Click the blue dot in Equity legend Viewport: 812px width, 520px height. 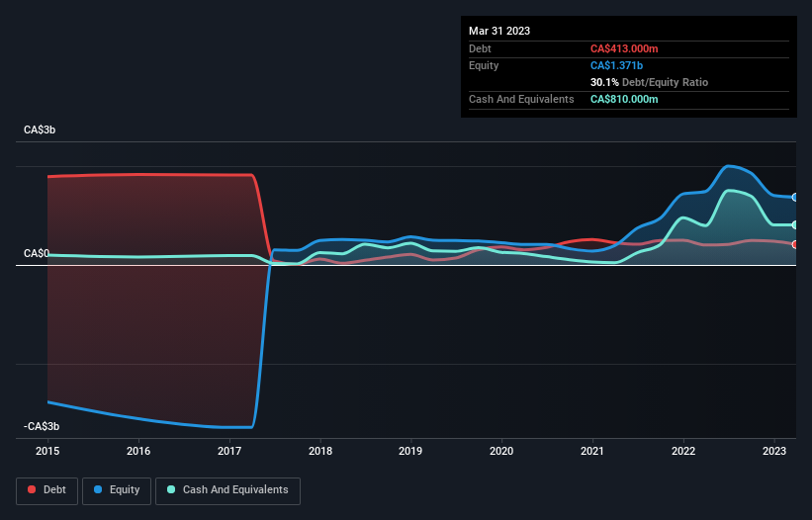coord(98,489)
